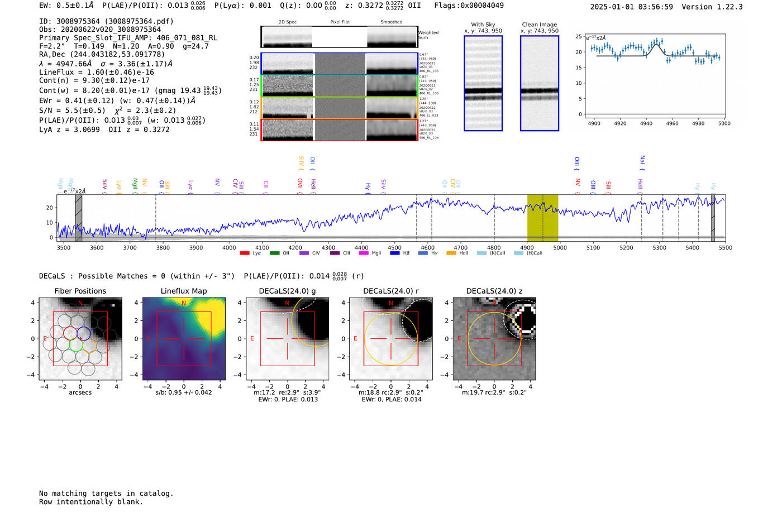
Task: Click the LyA z = 3.0699 line
Action: pyautogui.click(x=104, y=130)
